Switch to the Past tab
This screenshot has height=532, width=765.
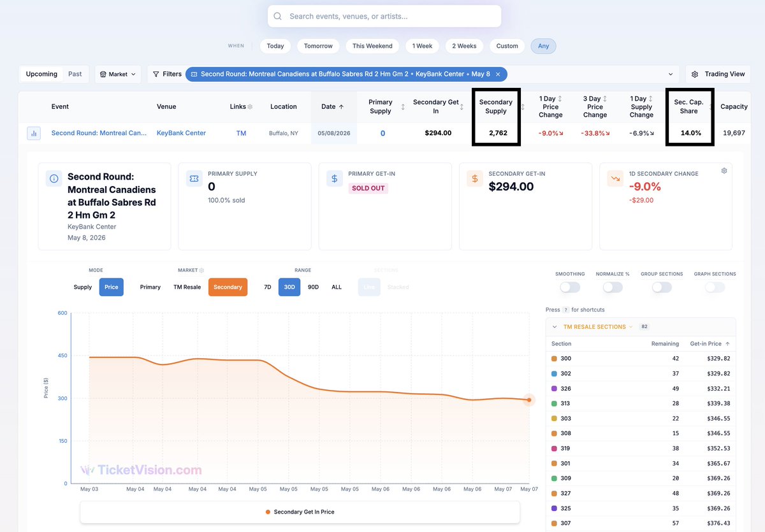point(75,74)
